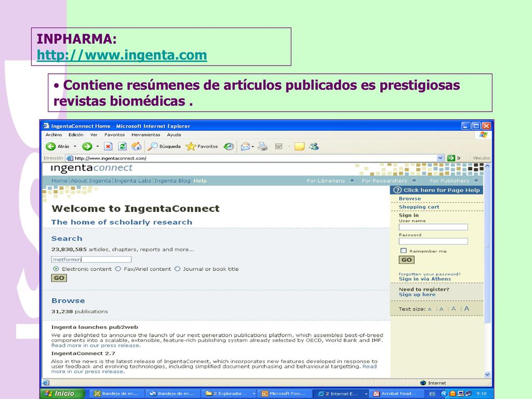Screen dimensions: 532x399
Task: Click the User name input field
Action: (433, 227)
